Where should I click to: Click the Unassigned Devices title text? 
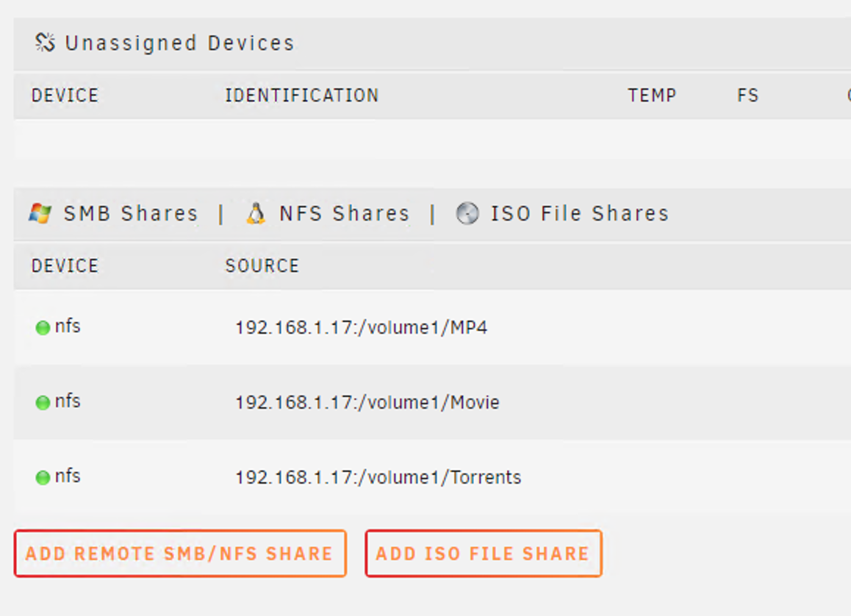coord(179,43)
